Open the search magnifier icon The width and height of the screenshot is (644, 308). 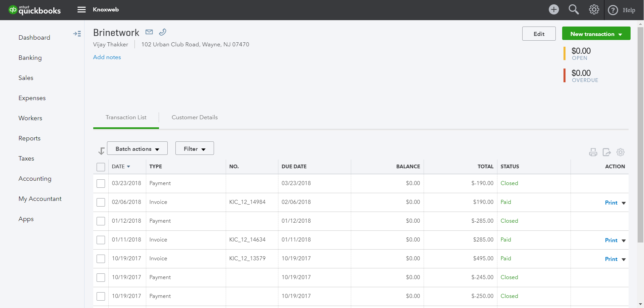[x=574, y=9]
